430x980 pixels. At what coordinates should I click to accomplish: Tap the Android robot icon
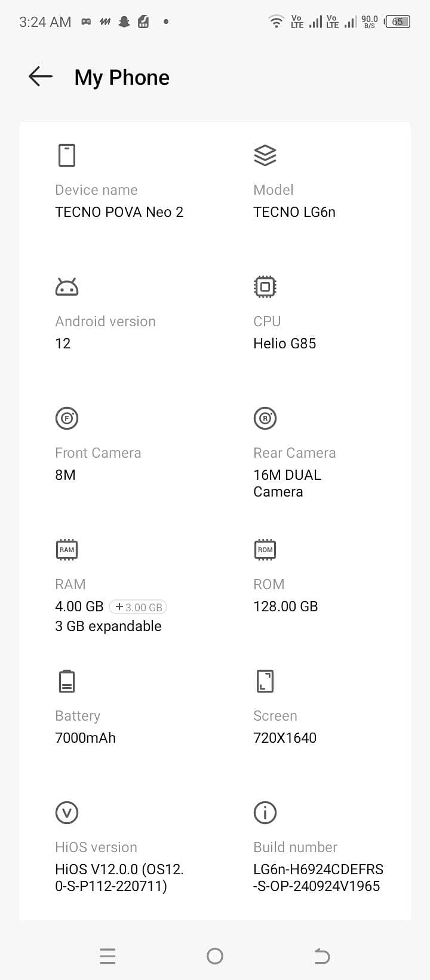coord(67,287)
